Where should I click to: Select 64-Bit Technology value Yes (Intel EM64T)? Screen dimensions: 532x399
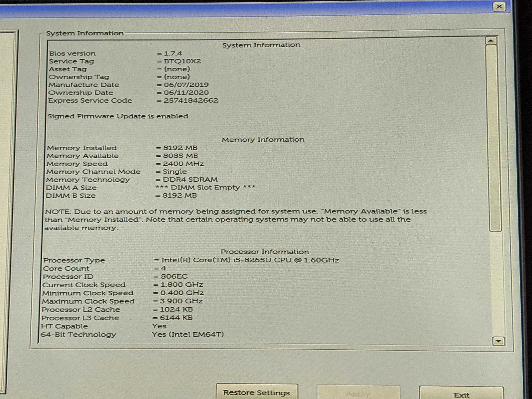coord(188,334)
